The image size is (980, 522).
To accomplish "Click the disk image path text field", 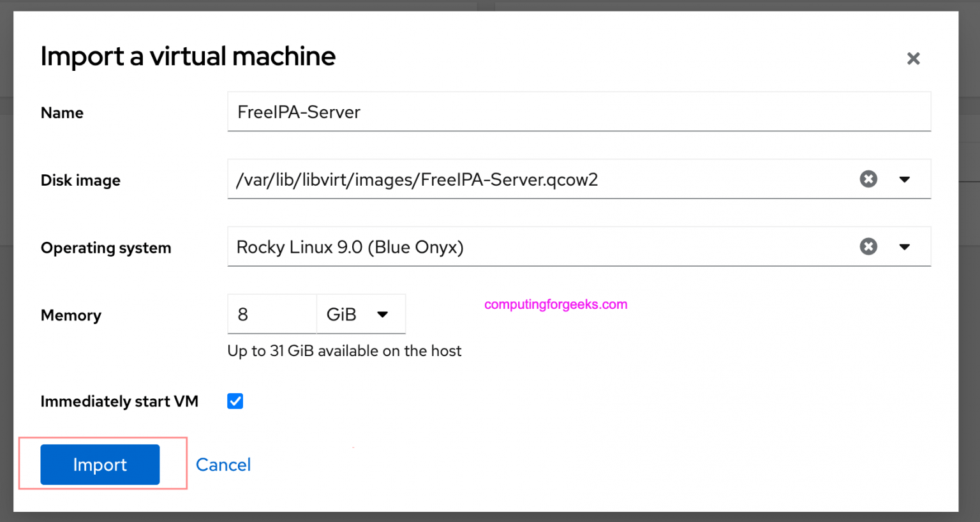I will (x=510, y=179).
